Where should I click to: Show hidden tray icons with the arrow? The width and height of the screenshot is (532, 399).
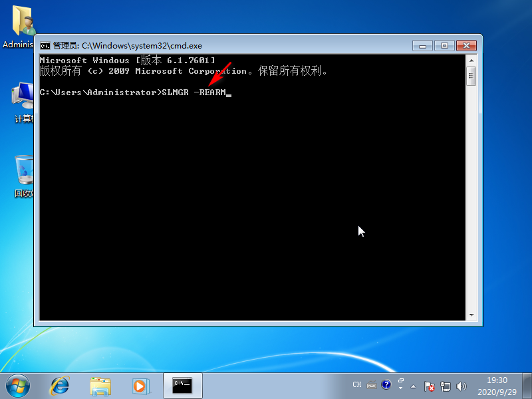point(414,386)
